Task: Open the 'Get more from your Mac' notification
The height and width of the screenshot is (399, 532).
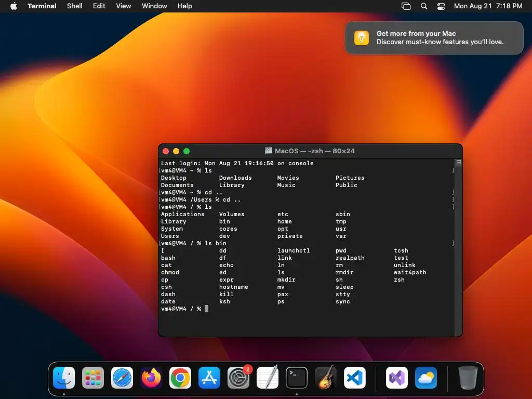Action: click(x=434, y=37)
